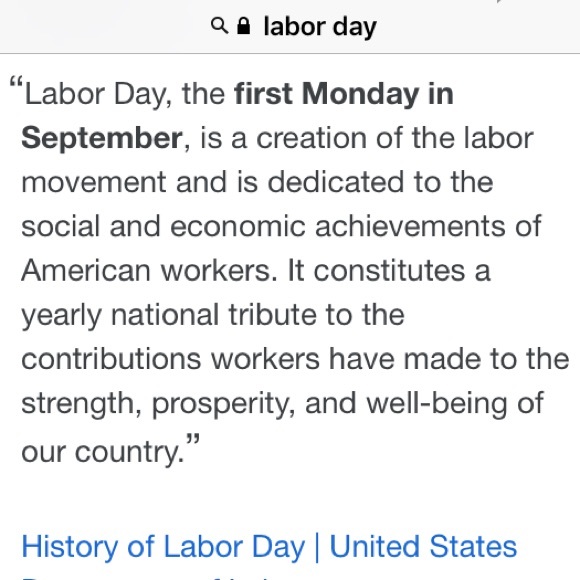
Task: Click the bold 'first Monday in' text
Action: (344, 94)
